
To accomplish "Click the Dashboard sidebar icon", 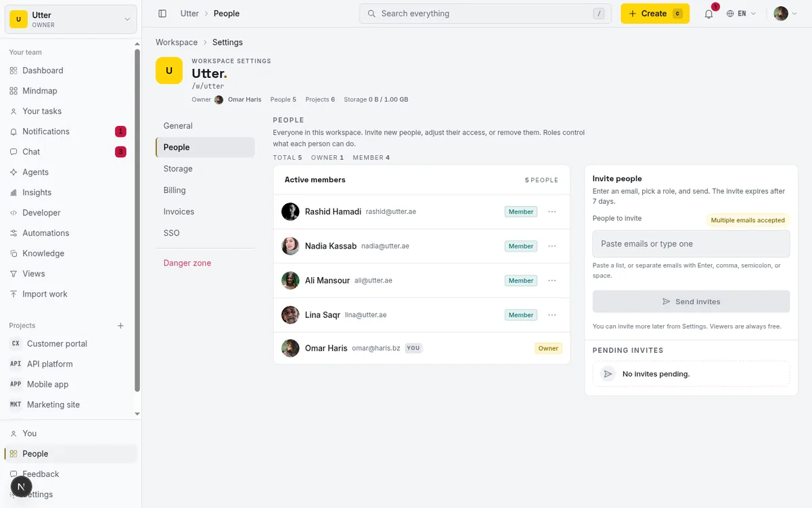I will [14, 70].
